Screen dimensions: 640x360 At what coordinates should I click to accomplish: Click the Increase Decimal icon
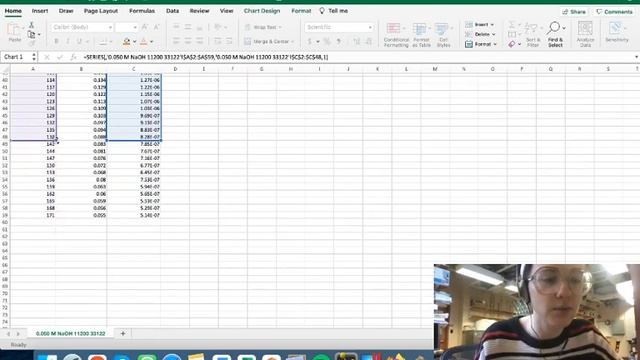357,41
